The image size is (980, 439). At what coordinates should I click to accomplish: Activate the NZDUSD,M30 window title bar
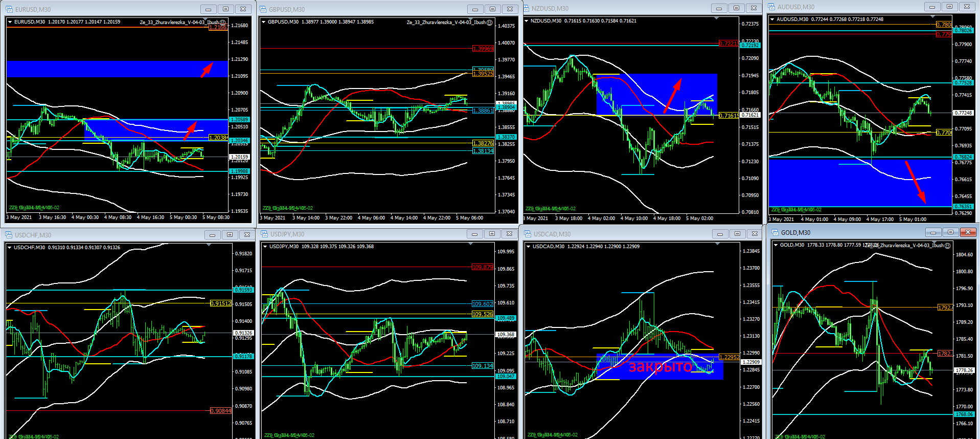[613, 8]
